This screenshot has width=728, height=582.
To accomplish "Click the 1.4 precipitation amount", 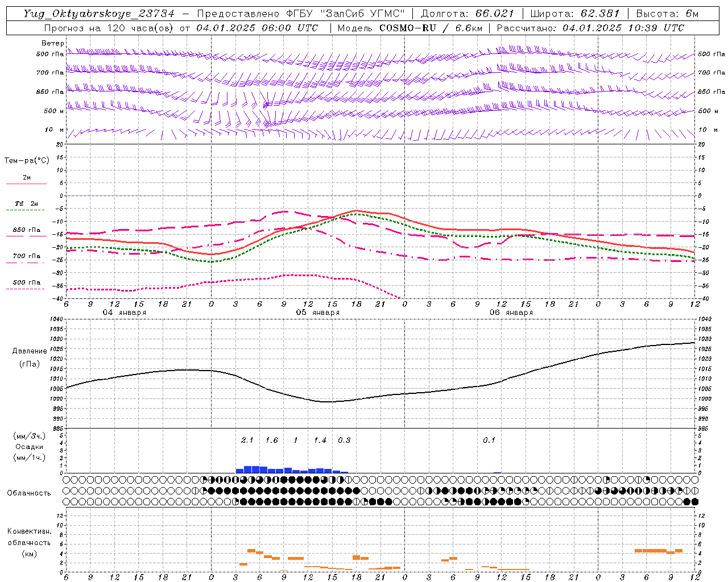I will pyautogui.click(x=320, y=440).
